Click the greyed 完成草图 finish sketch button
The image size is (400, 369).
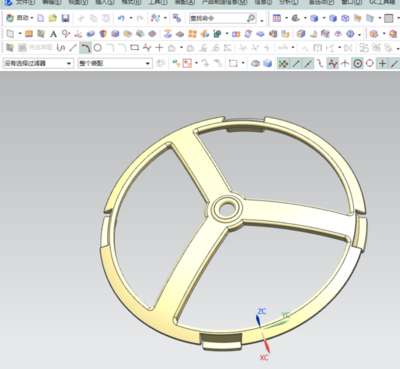[35, 48]
